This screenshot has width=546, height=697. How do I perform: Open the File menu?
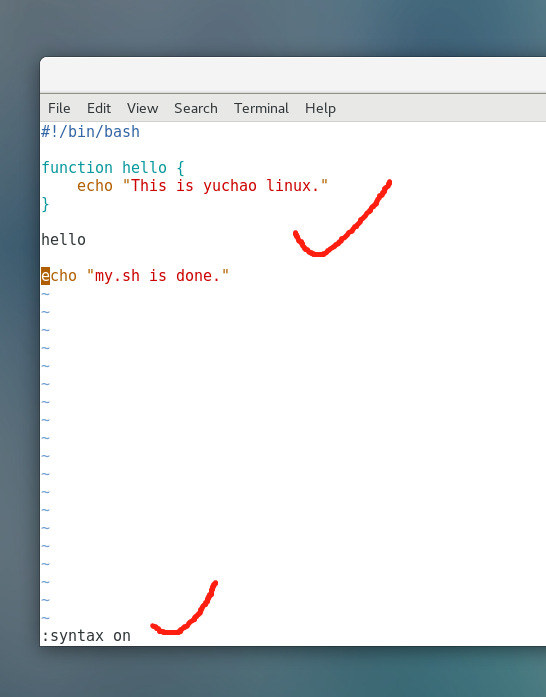click(x=59, y=108)
